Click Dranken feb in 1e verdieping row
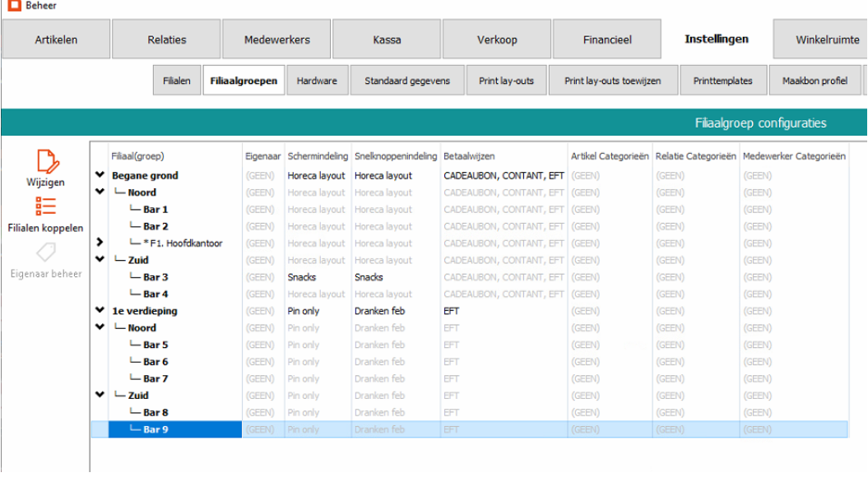868x482 pixels. pyautogui.click(x=380, y=311)
